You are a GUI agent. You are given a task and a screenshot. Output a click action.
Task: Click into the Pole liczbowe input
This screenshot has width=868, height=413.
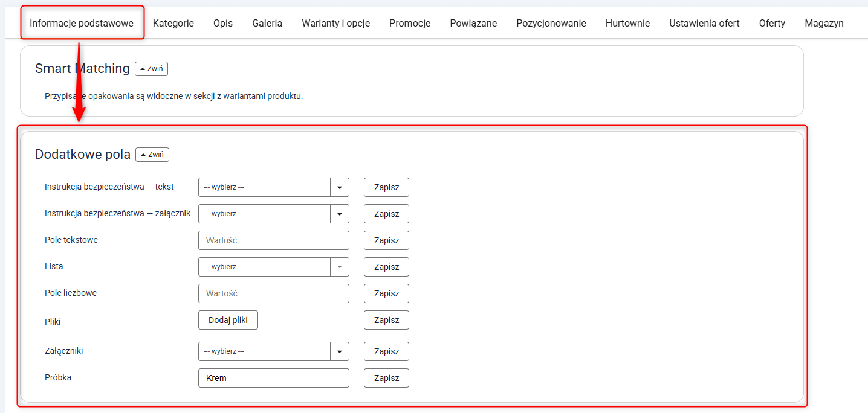273,293
